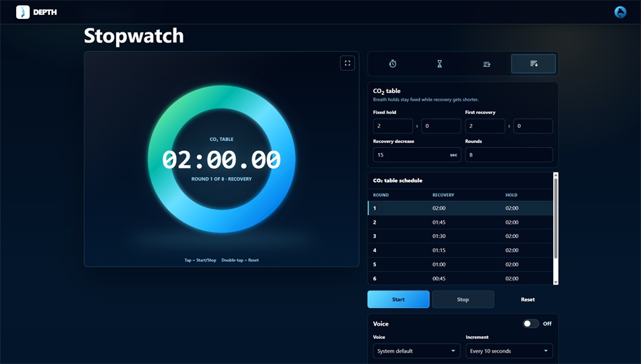Screen dimensions: 641x364
Task: Select the third table mode tab
Action: point(486,64)
